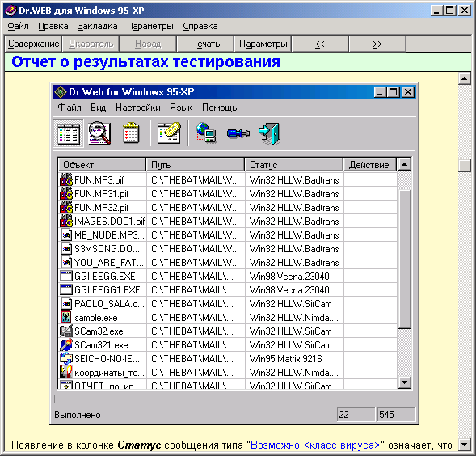Click the 22 counter in status bar
Screen dimensions: 476x456
[x=356, y=415]
